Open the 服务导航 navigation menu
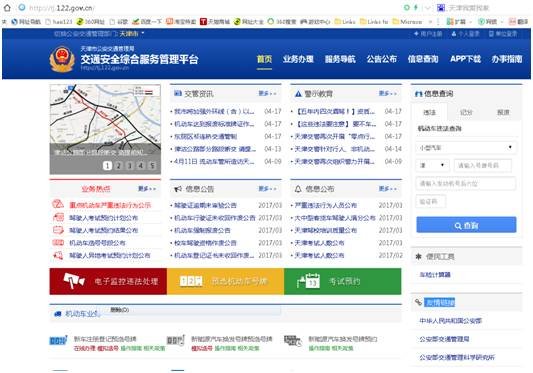Image resolution: width=533 pixels, height=373 pixels. pyautogui.click(x=340, y=59)
